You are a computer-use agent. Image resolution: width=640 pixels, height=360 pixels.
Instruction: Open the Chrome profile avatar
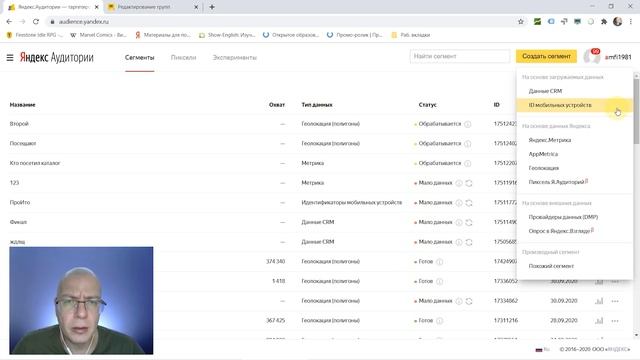pos(618,22)
